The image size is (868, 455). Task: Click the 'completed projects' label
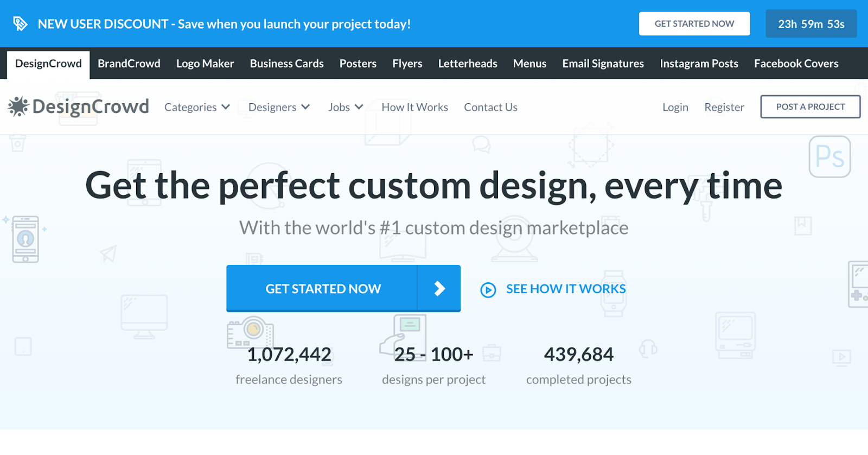(x=579, y=380)
